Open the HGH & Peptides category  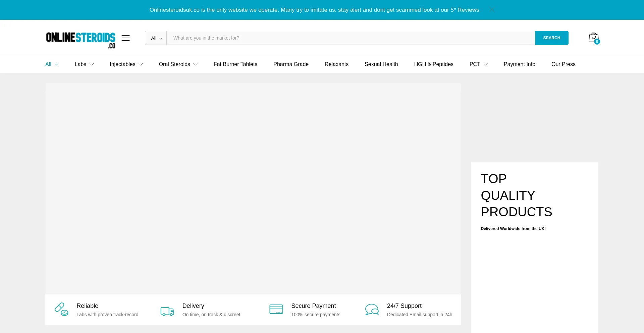[433, 64]
